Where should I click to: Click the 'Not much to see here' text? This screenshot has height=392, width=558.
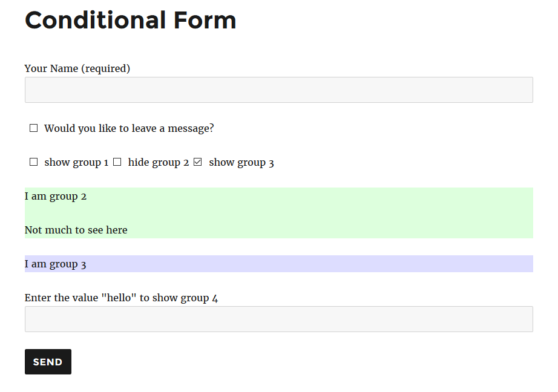[76, 230]
